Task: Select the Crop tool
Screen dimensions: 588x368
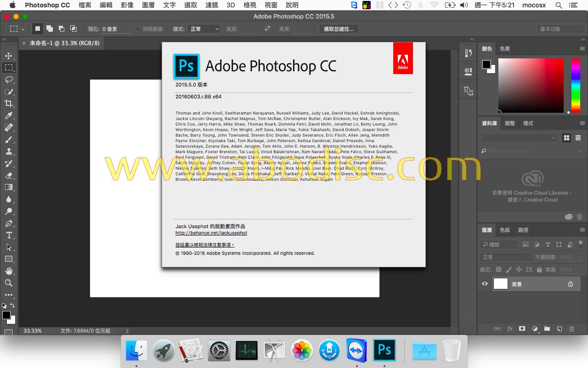Action: (8, 103)
